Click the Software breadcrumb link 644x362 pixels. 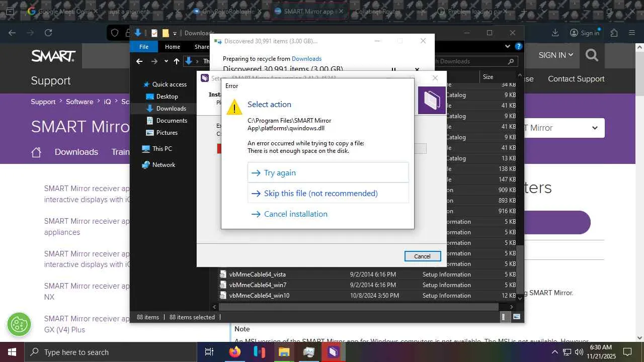[x=79, y=102]
